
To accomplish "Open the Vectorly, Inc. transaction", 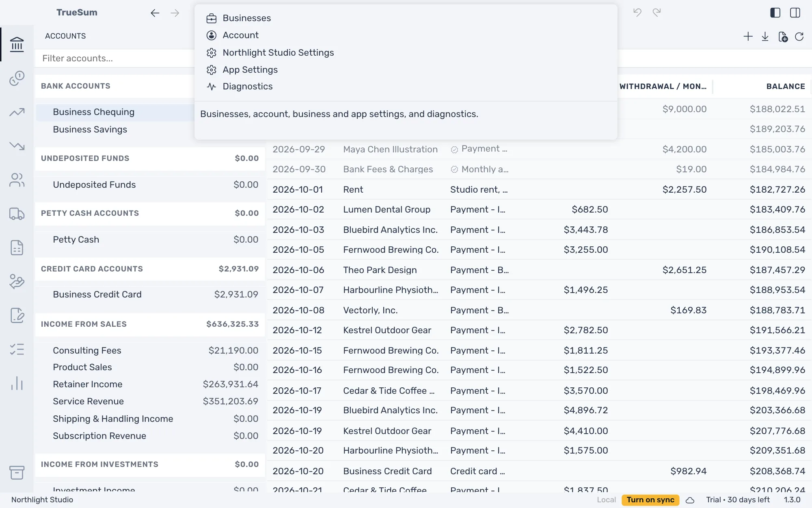I will pyautogui.click(x=539, y=310).
